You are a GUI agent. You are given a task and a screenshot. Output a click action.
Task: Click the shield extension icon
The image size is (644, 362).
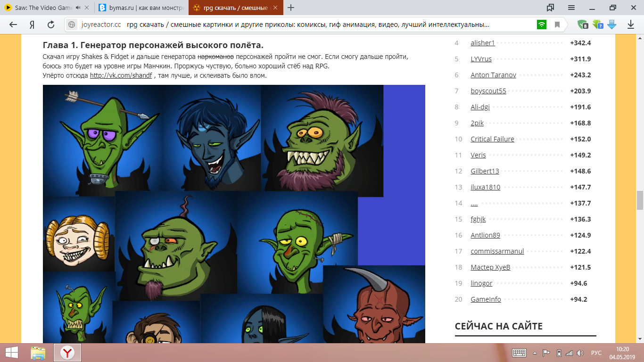(x=583, y=25)
